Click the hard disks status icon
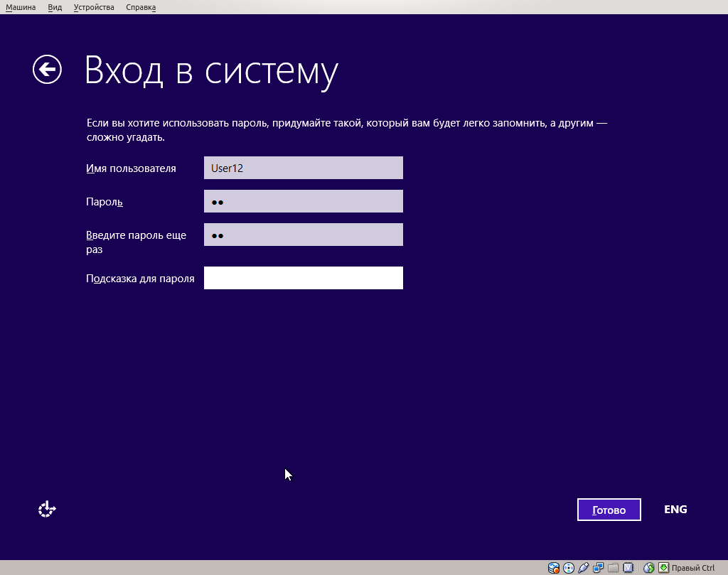The width and height of the screenshot is (728, 575). 553,567
